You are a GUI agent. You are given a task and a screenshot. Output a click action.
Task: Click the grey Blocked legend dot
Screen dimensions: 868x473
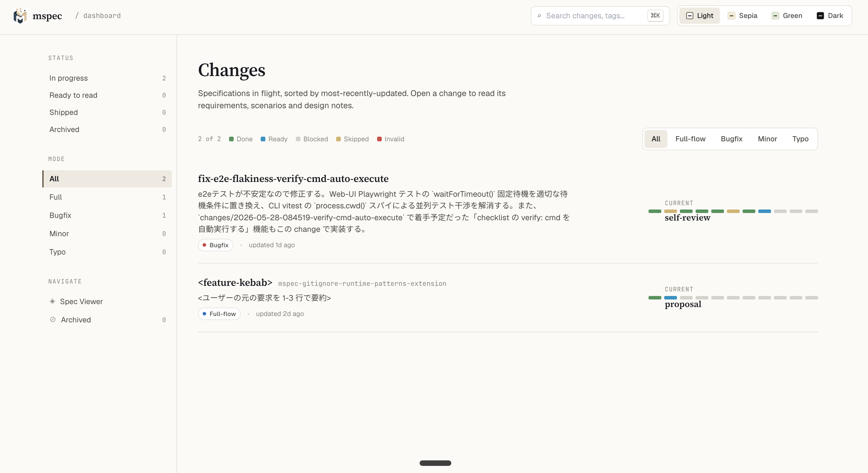(298, 139)
